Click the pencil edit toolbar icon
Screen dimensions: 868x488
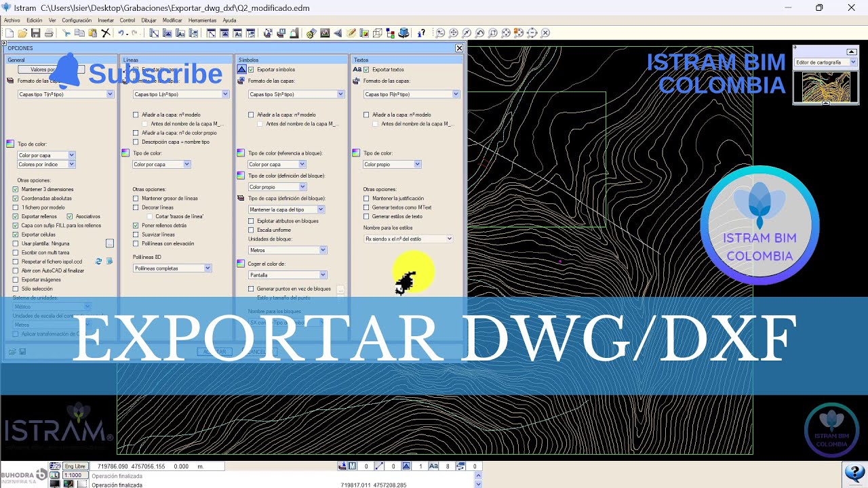pyautogui.click(x=351, y=33)
